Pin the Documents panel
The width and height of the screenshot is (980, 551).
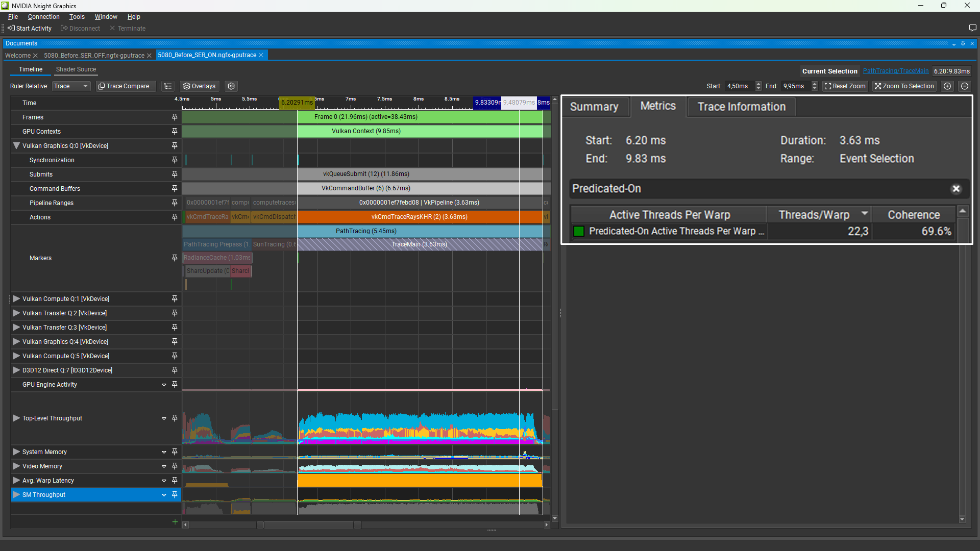963,43
